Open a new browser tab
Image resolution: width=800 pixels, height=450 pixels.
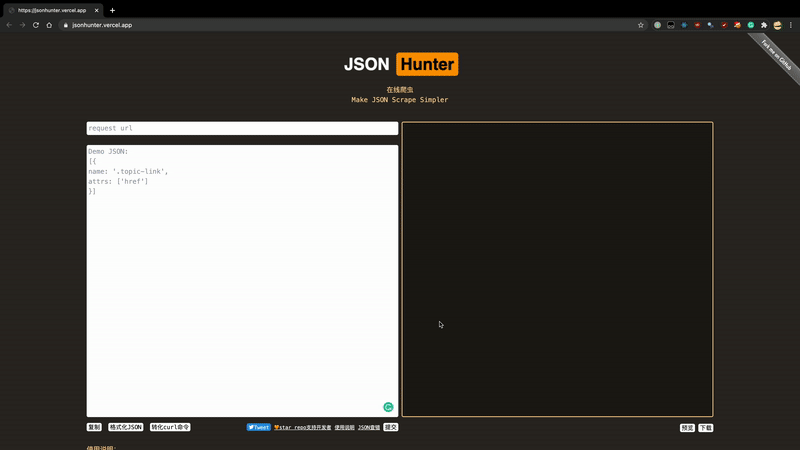[x=112, y=10]
